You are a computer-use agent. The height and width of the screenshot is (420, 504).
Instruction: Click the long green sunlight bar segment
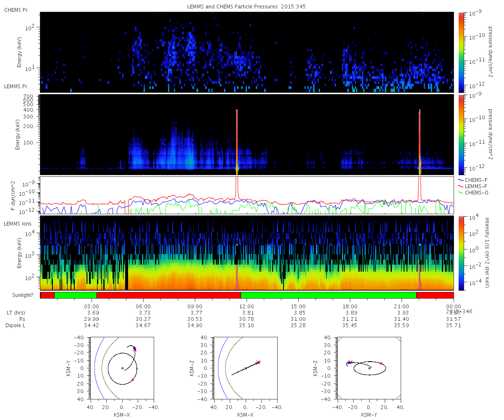tap(328, 295)
